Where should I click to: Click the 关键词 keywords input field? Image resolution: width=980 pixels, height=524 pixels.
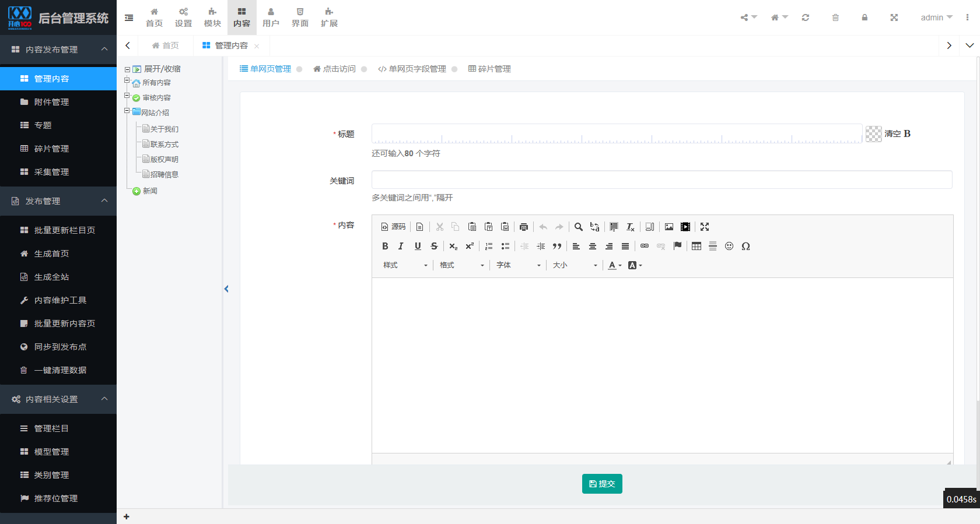tap(661, 180)
